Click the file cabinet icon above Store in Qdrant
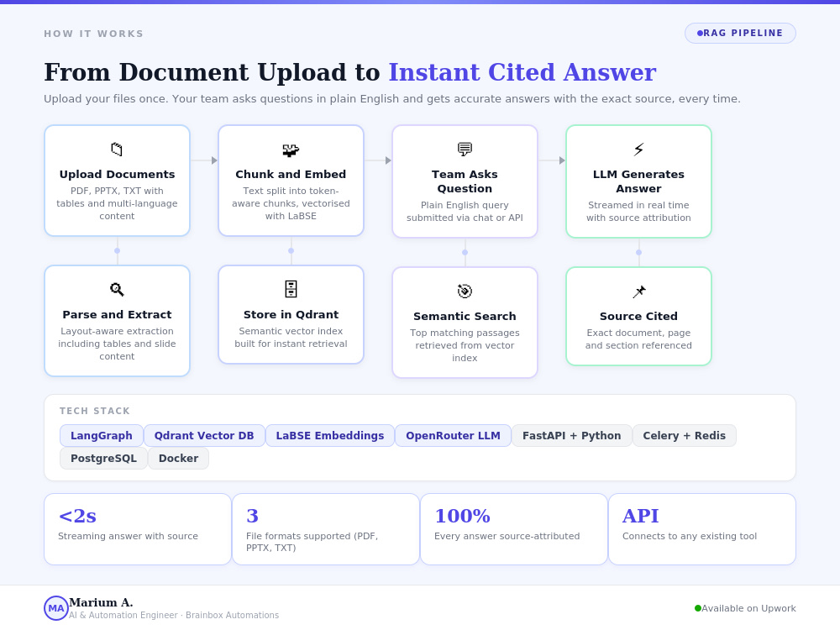 [291, 289]
